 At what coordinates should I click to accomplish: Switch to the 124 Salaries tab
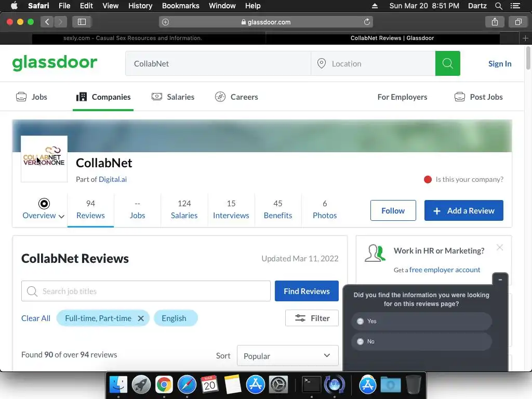point(184,210)
